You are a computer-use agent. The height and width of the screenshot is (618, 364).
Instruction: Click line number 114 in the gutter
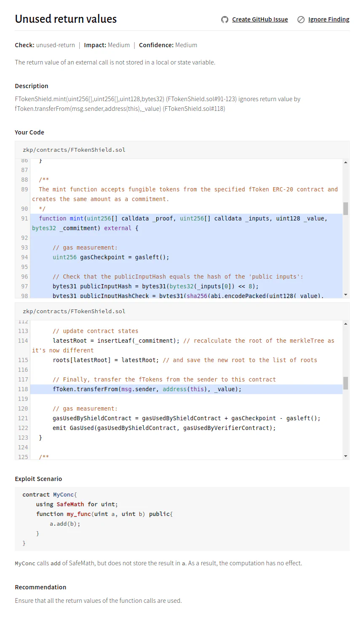23,341
